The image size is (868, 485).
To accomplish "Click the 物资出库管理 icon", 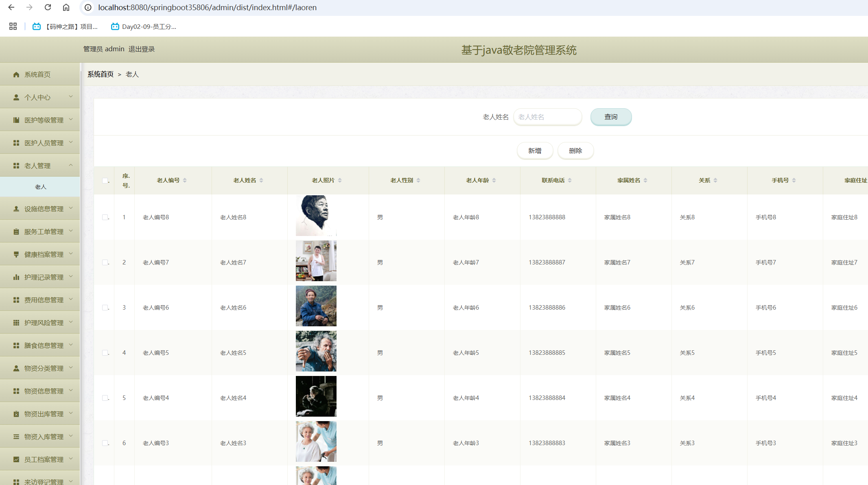I will tap(16, 414).
